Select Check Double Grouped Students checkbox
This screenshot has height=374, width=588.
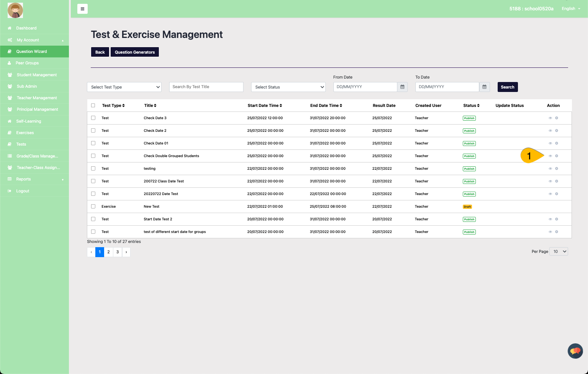[93, 156]
